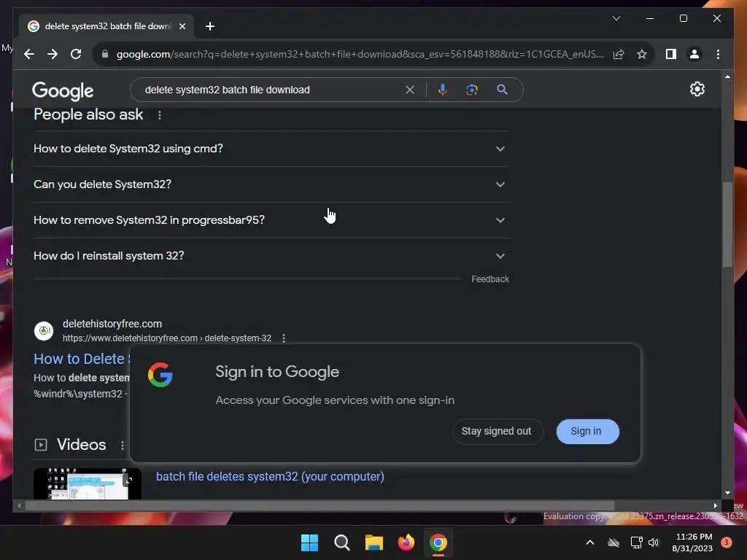This screenshot has width=747, height=560.
Task: Go forward with the forward arrow
Action: [x=53, y=54]
